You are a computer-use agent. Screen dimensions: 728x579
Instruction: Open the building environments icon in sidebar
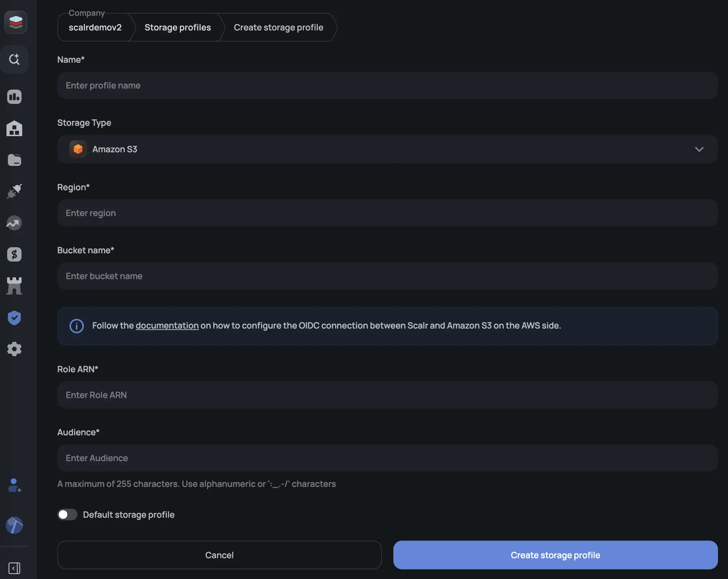[14, 128]
